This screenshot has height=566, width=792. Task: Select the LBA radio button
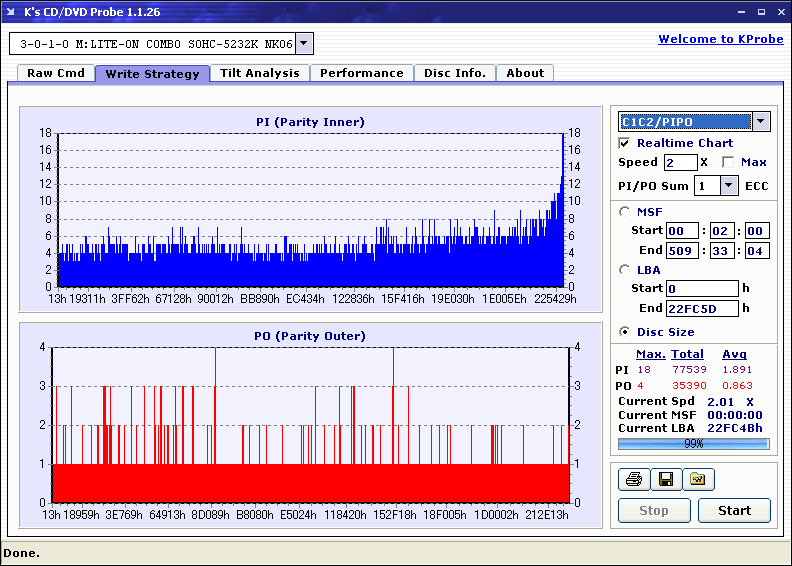coord(625,269)
